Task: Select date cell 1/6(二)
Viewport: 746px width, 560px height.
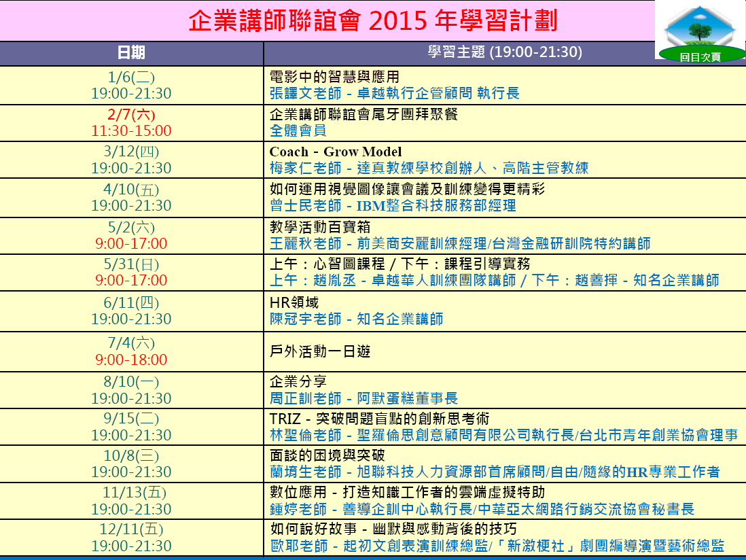Action: click(x=131, y=77)
